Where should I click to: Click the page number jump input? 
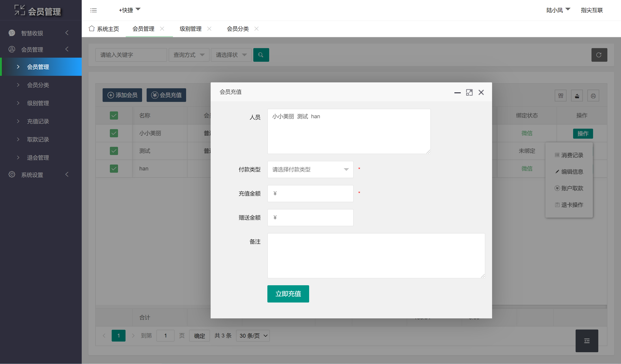165,335
